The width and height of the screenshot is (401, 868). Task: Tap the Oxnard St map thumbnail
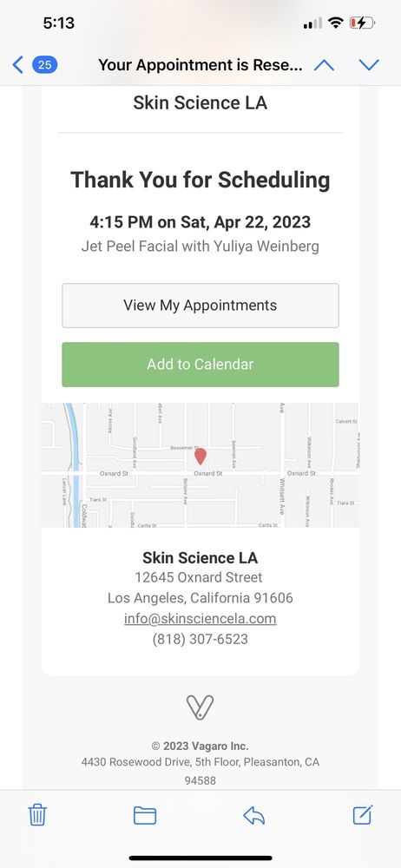point(200,465)
